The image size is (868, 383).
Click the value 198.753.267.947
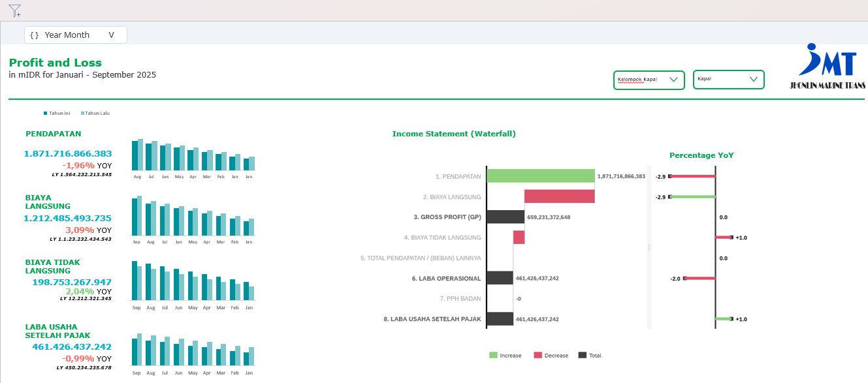tap(72, 283)
